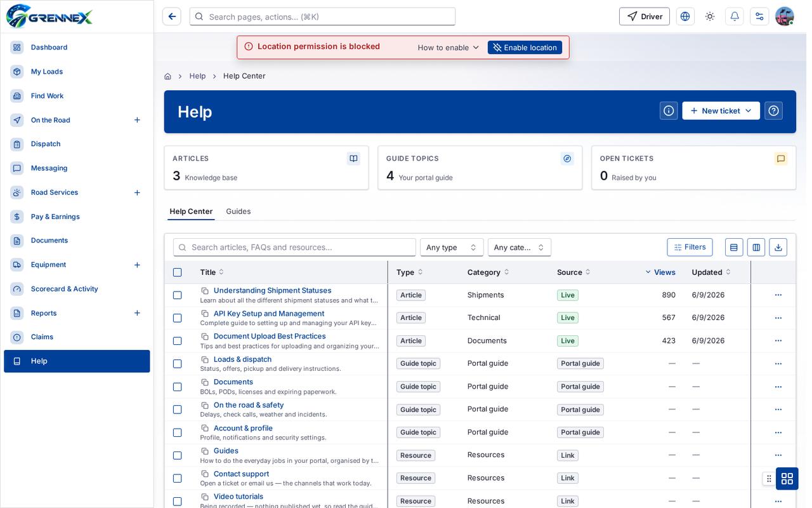Expand the New ticket dropdown
Viewport: 812px width, 508px height.
coord(721,110)
